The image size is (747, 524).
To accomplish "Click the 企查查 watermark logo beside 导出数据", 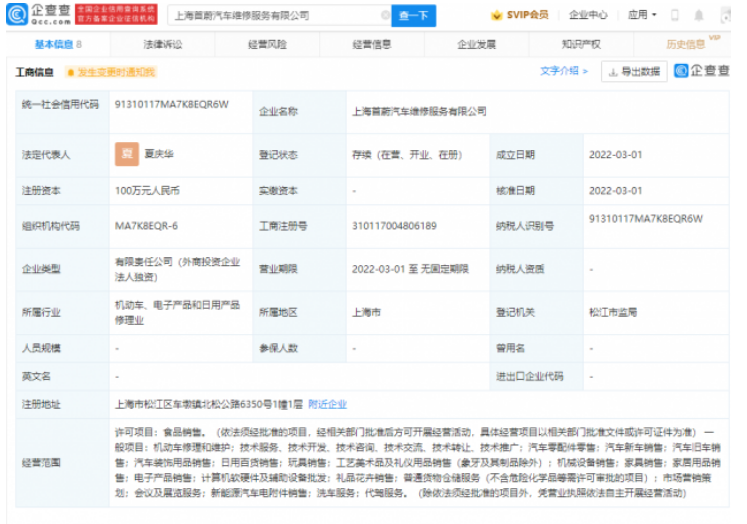I will click(702, 71).
